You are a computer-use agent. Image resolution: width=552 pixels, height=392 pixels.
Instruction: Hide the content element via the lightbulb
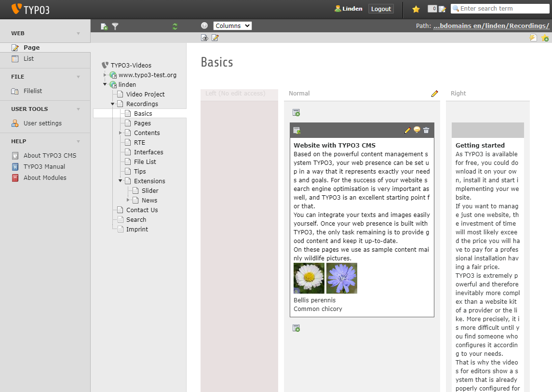(417, 130)
